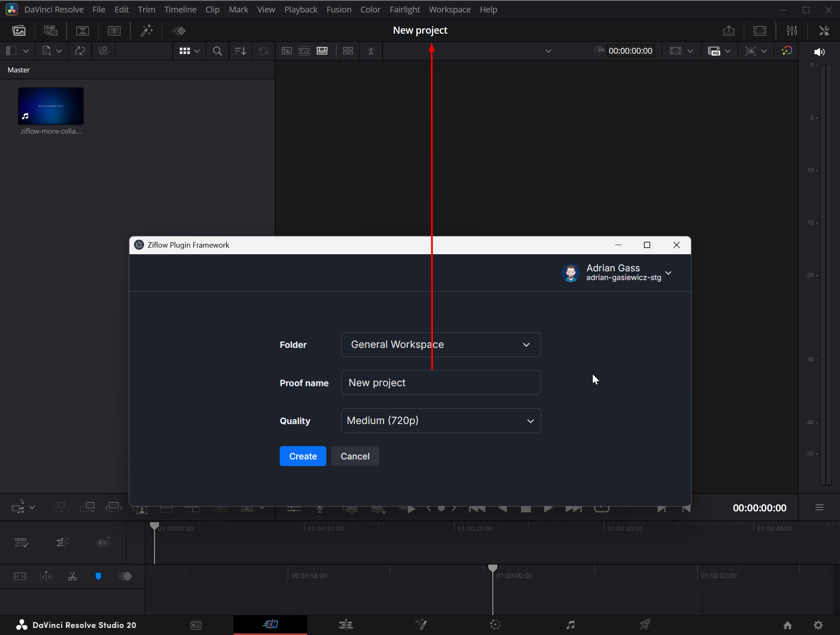Image resolution: width=840 pixels, height=635 pixels.
Task: Open the import media dropdown arrow
Action: click(x=59, y=51)
